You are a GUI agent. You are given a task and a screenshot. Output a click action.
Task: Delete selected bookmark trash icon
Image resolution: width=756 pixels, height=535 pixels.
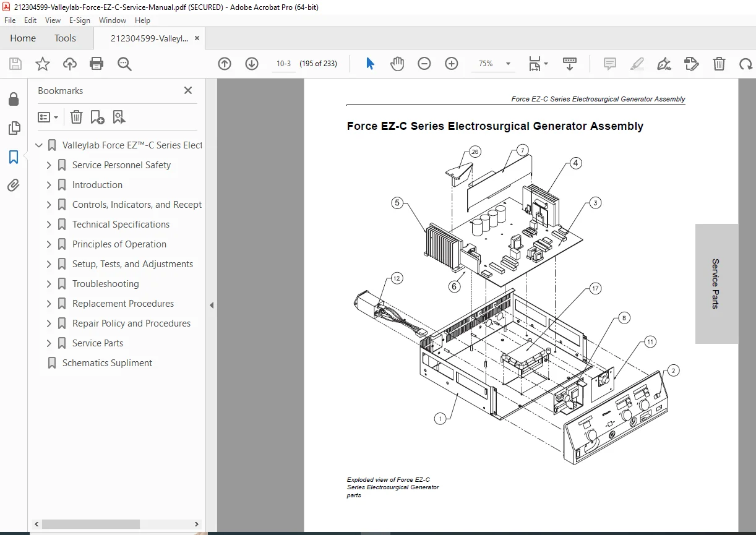[x=76, y=117]
